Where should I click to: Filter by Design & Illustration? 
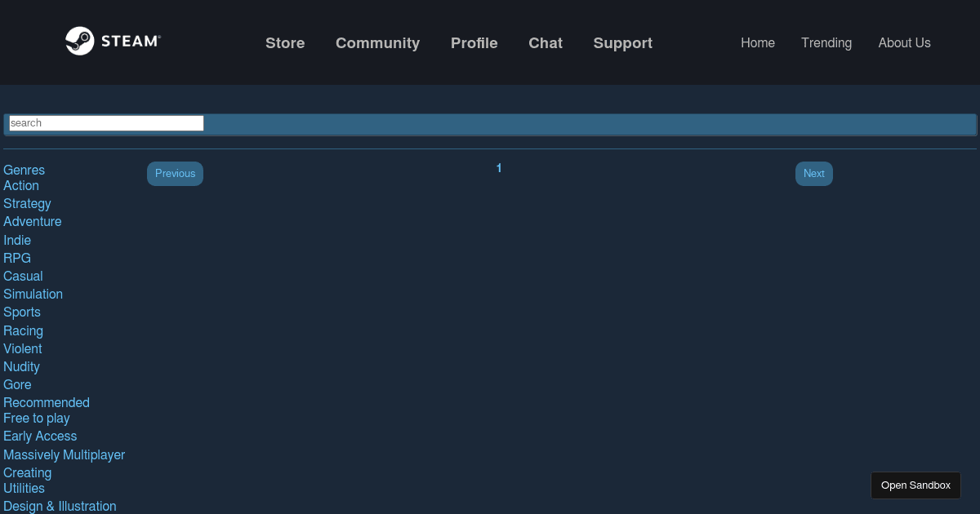(x=60, y=506)
